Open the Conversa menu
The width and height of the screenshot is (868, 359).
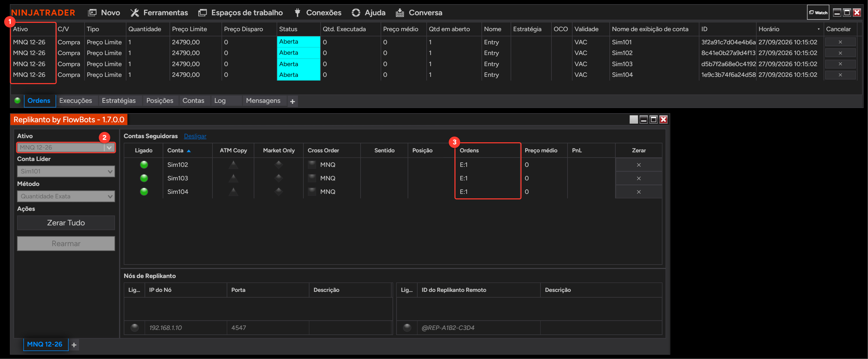419,12
